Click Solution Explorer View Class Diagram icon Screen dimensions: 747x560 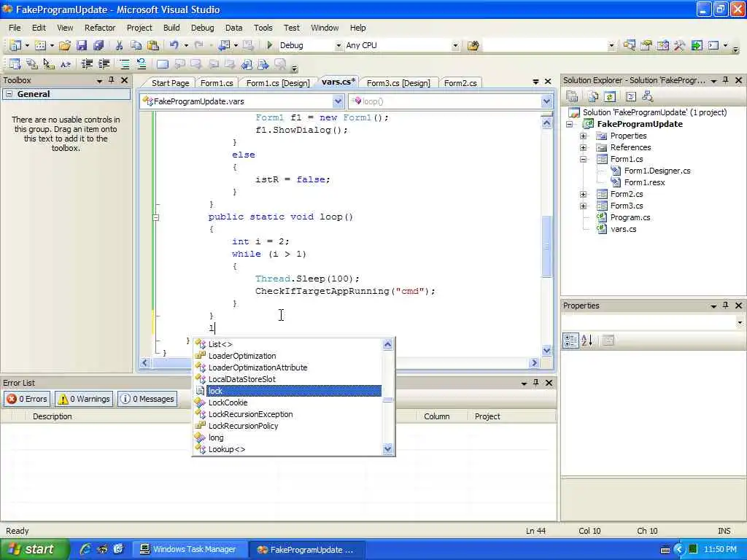(x=648, y=97)
